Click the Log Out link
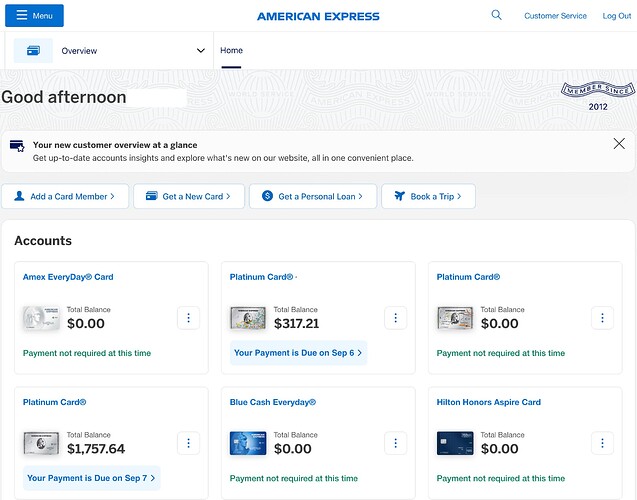Viewport: 637px width, 500px height. (616, 16)
